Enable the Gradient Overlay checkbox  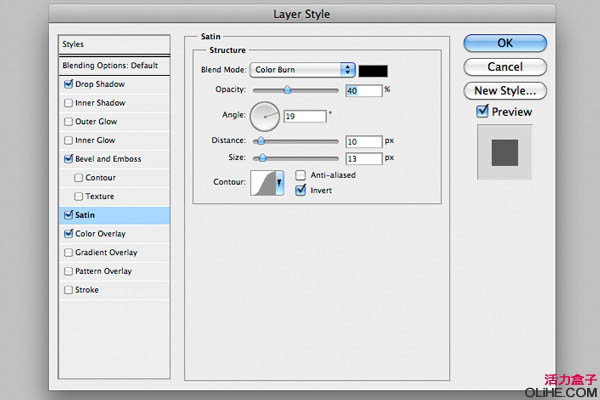[68, 252]
